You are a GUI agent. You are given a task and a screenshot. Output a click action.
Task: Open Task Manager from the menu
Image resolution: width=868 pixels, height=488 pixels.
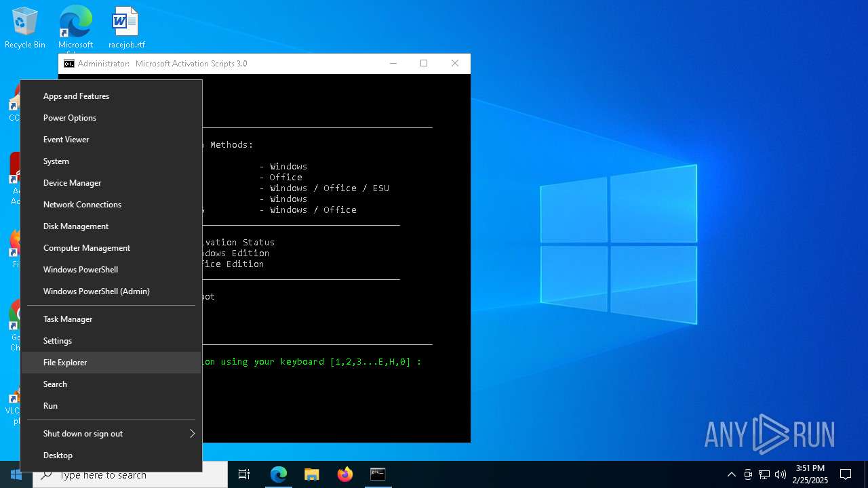click(112, 319)
